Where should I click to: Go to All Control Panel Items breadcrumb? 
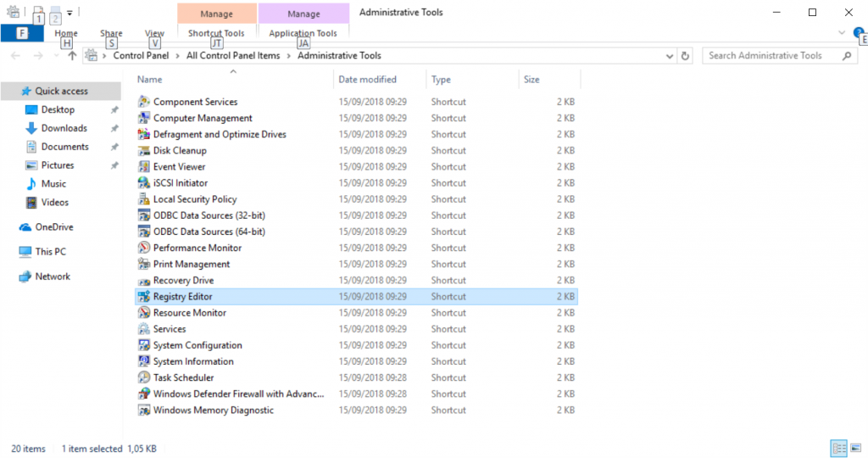233,55
